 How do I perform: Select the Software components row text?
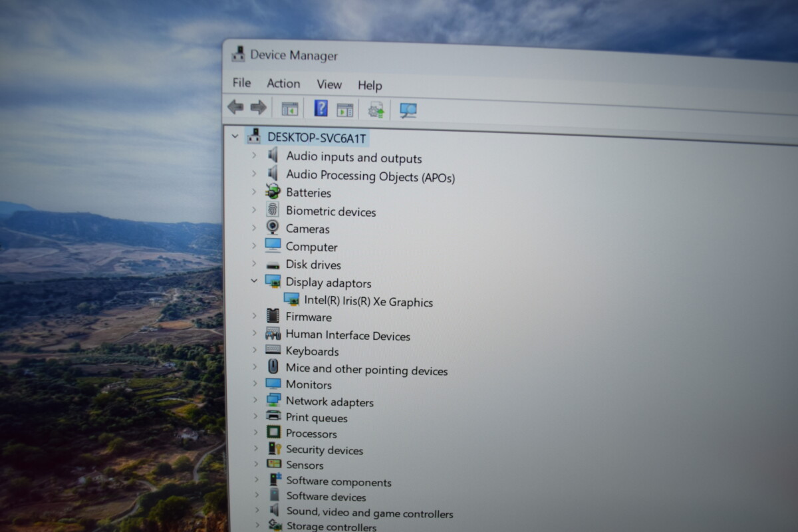tap(338, 481)
